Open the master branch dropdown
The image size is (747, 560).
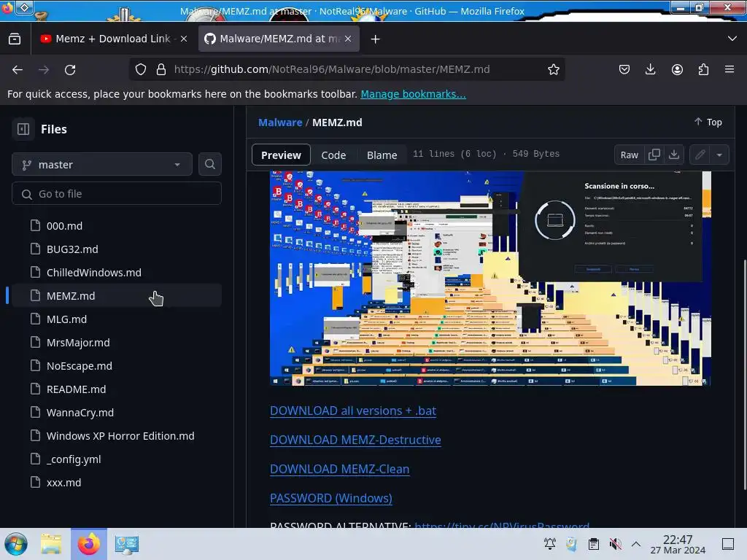102,164
